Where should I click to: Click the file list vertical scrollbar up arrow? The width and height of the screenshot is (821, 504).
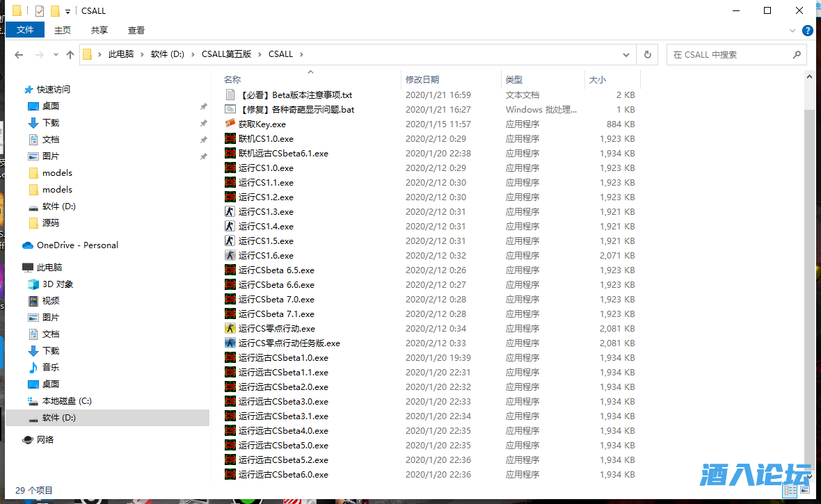[x=809, y=77]
